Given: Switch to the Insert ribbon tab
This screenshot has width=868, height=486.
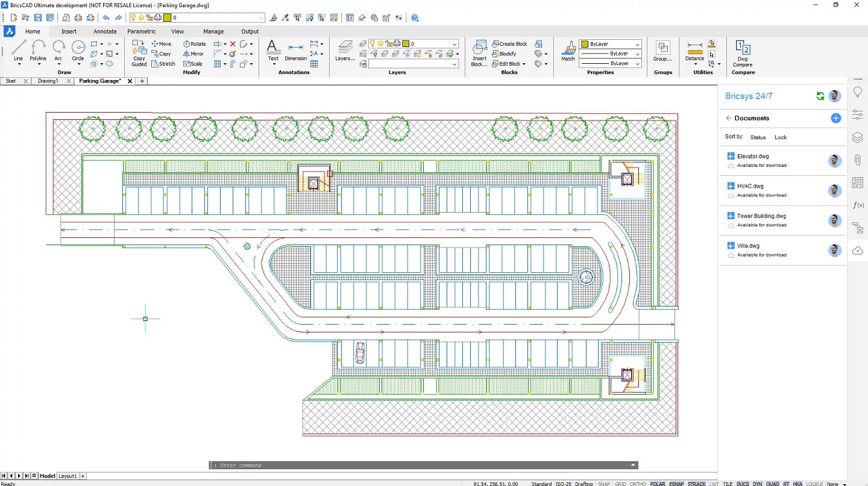Looking at the screenshot, I should pos(69,31).
